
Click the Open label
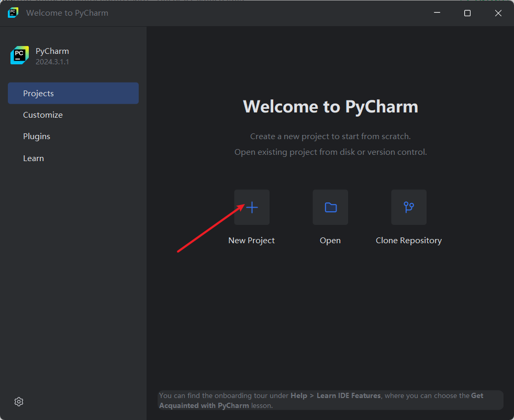[330, 241]
